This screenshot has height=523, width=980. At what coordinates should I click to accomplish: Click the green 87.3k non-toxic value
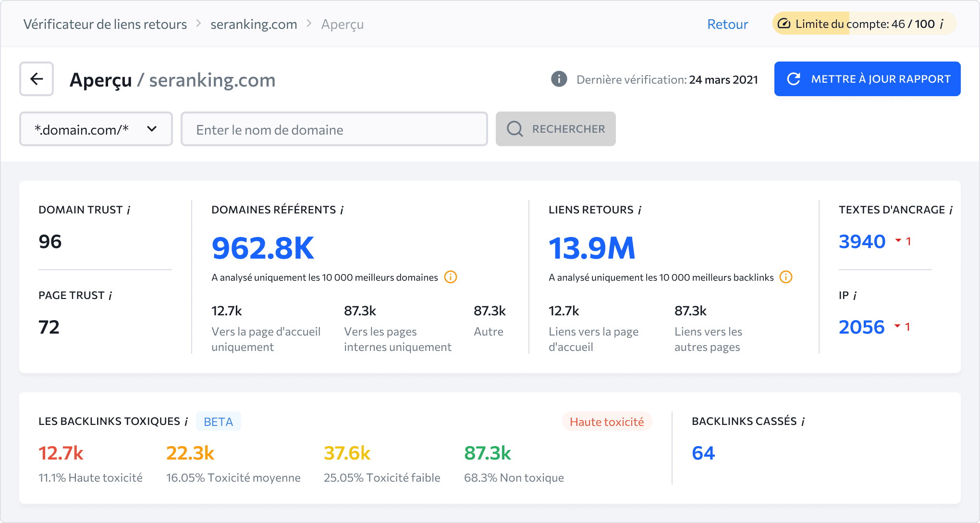488,453
